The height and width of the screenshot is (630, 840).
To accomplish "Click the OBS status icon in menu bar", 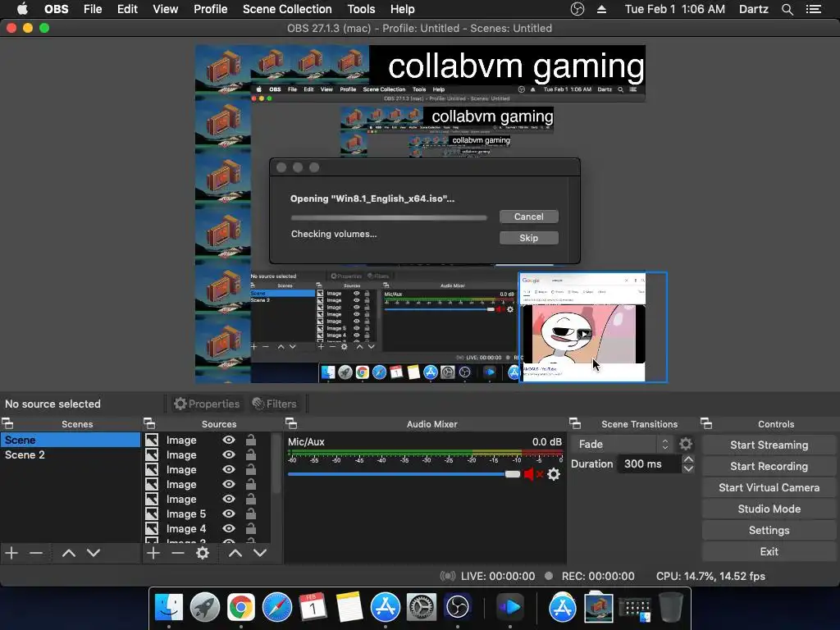I will [x=577, y=9].
